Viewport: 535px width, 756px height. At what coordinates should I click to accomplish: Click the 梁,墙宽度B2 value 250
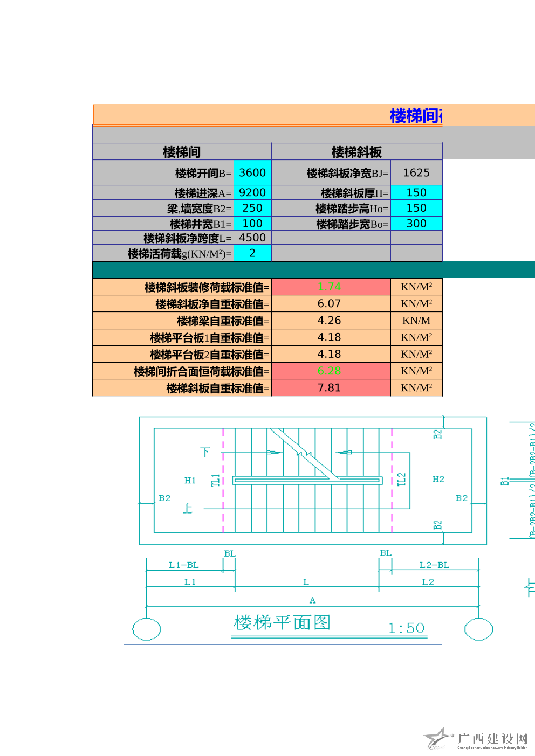point(252,208)
